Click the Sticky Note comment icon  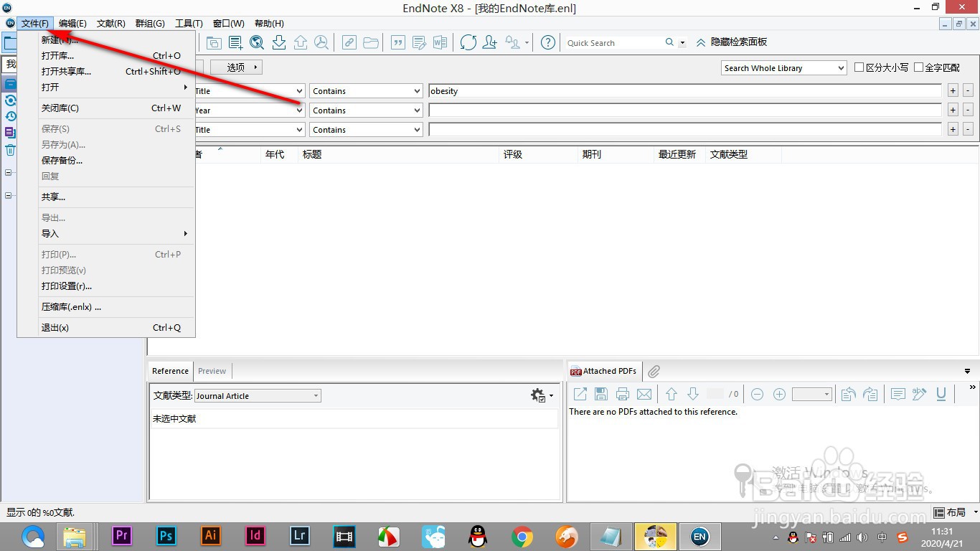[x=897, y=394]
